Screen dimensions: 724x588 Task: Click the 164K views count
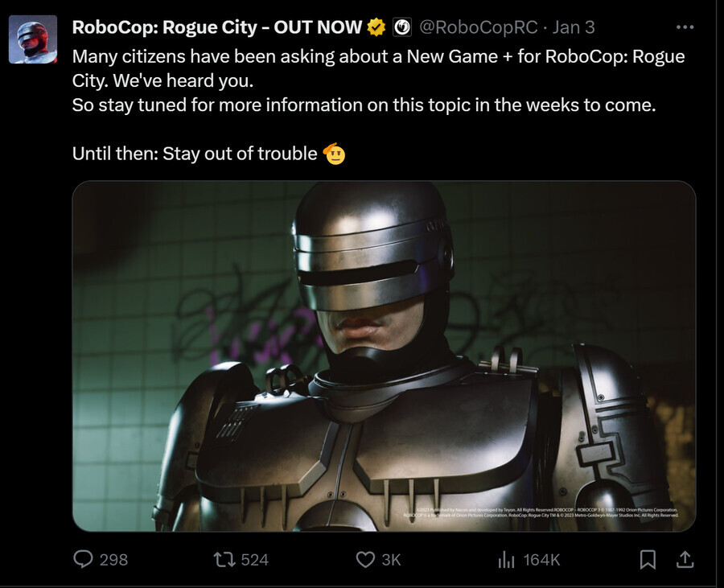click(541, 560)
